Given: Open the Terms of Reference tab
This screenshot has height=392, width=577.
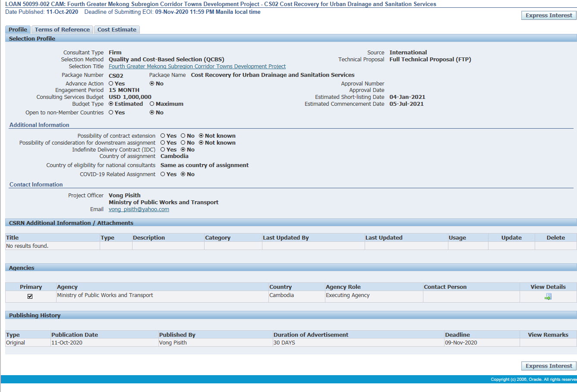Looking at the screenshot, I should (62, 29).
